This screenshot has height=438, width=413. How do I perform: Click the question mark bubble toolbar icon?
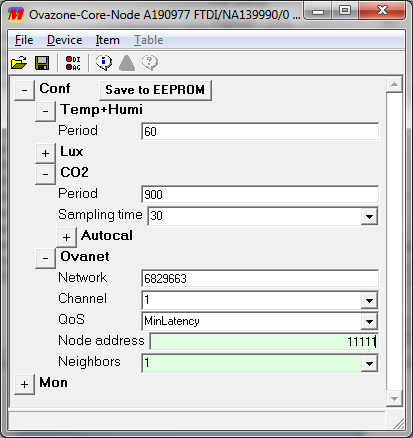150,63
